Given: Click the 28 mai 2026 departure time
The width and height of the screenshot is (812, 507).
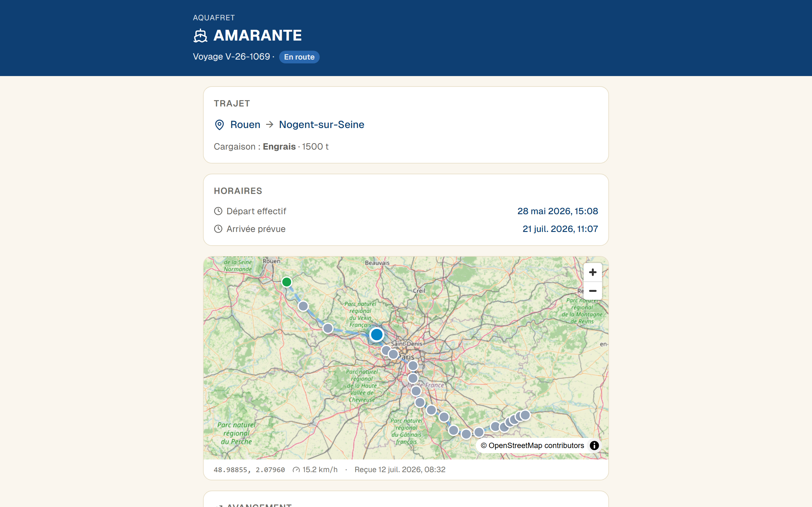Looking at the screenshot, I should click(557, 211).
